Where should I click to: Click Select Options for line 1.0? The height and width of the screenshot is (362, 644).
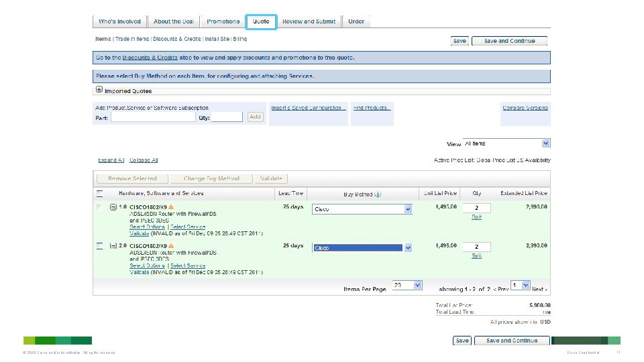[147, 227]
